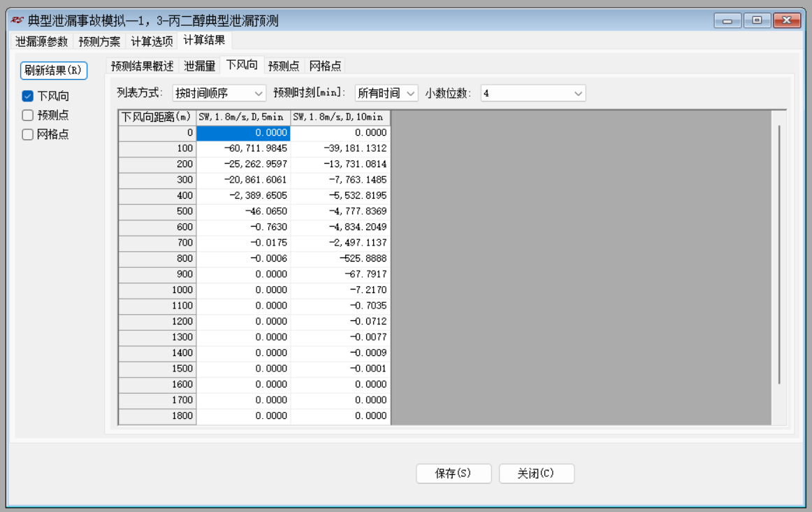Click row header 1800
Screen dimensions: 812x512
coord(157,415)
